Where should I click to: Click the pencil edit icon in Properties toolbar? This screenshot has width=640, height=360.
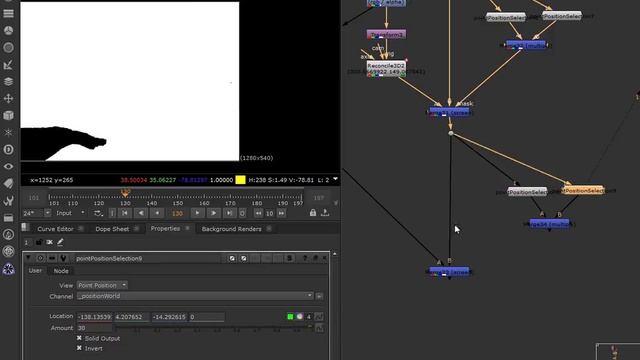point(60,242)
